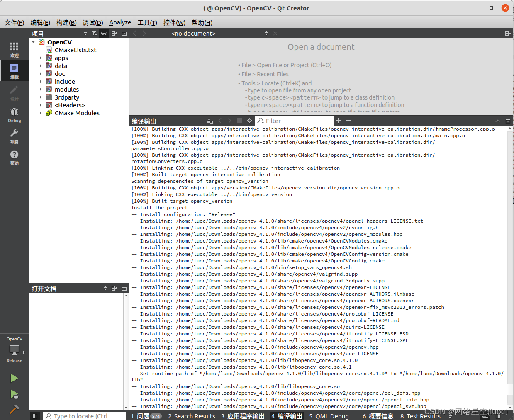
Task: Expand the include folder
Action: point(41,81)
